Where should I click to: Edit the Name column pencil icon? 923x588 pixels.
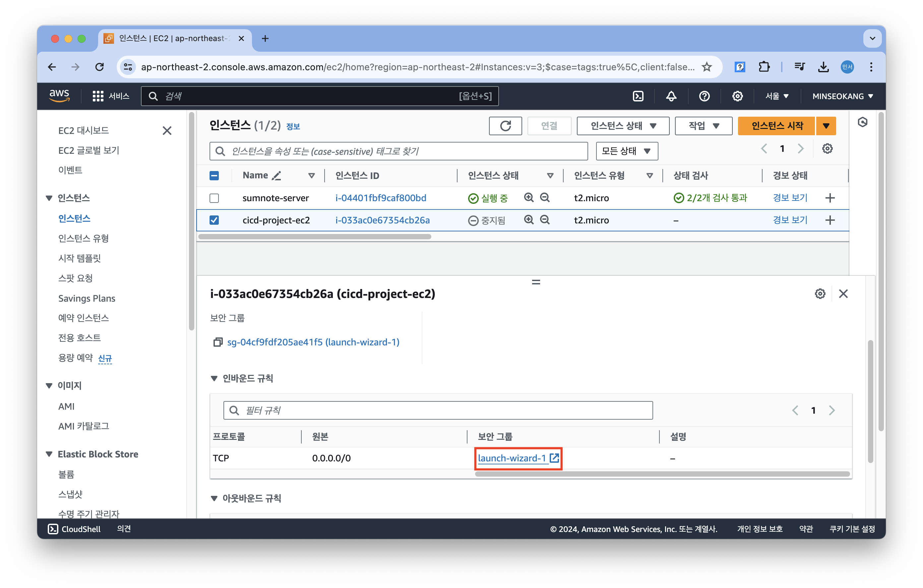point(277,176)
